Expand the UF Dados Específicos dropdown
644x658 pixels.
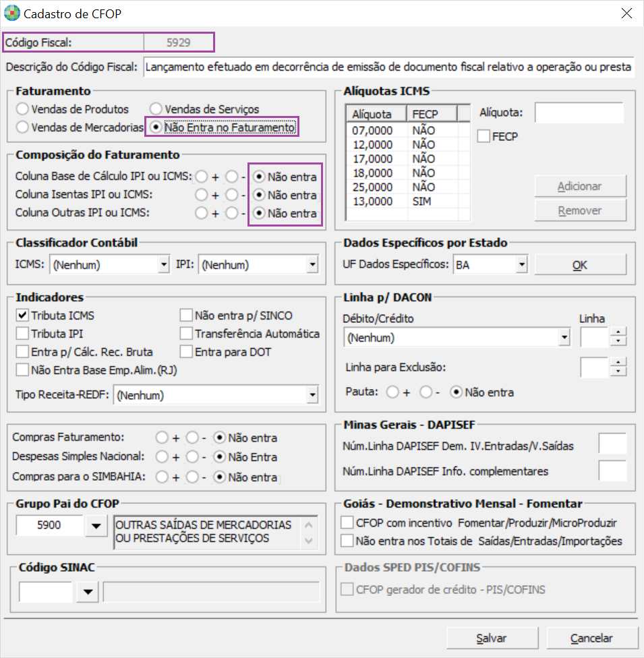point(522,265)
